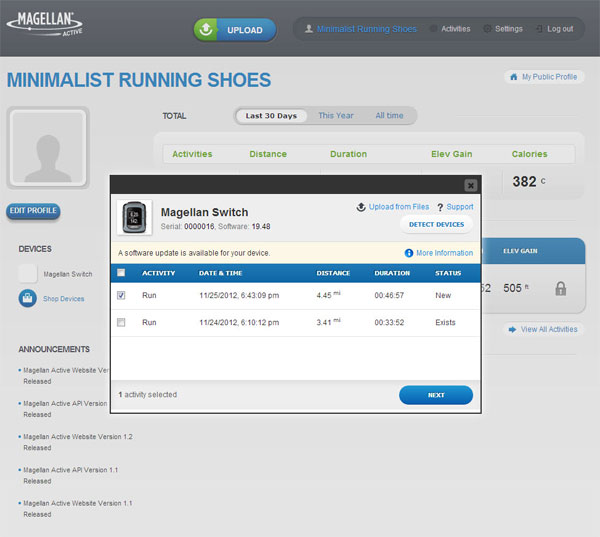This screenshot has height=537, width=600.
Task: Click the user silhouette icon in the header
Action: (x=309, y=29)
